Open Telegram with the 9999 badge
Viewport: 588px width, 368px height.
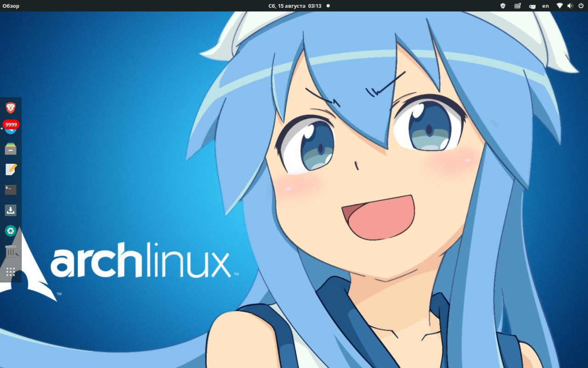click(11, 128)
